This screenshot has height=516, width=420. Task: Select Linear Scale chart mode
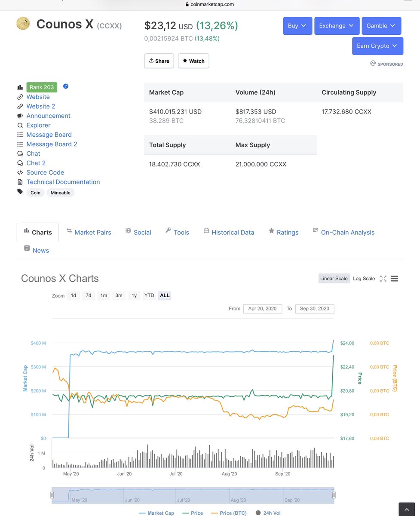click(x=334, y=279)
